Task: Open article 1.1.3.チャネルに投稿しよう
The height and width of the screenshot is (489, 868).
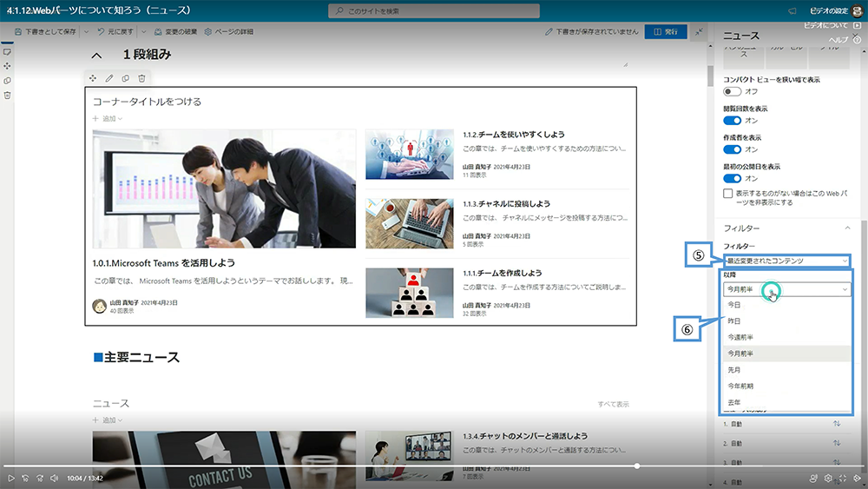Action: (507, 204)
